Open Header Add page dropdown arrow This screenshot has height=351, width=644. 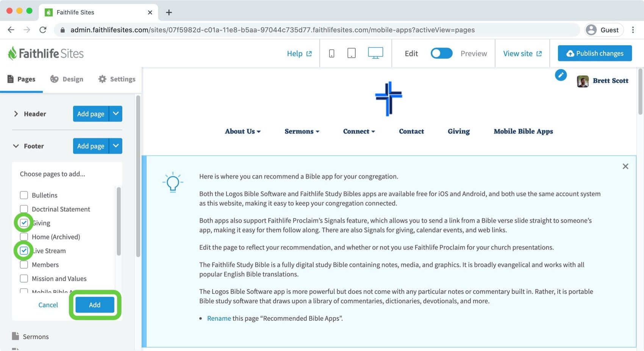(116, 114)
